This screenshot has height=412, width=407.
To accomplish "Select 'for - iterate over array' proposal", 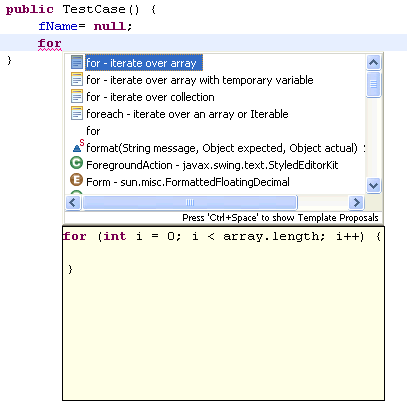I will tap(144, 63).
